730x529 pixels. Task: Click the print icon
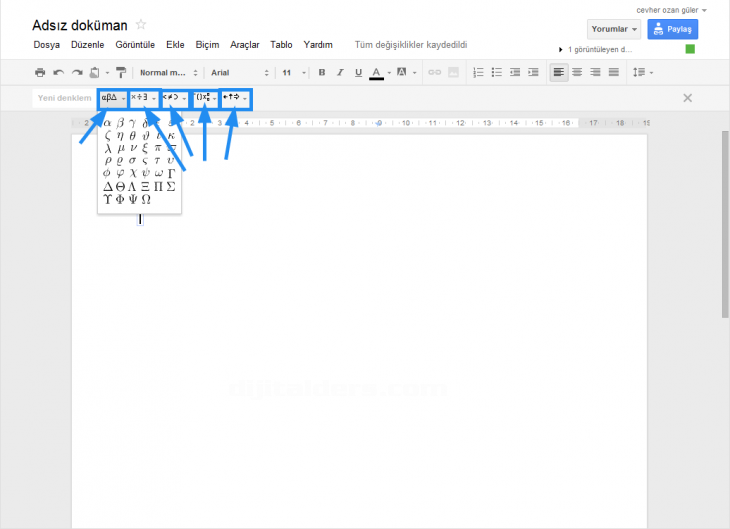click(x=40, y=73)
